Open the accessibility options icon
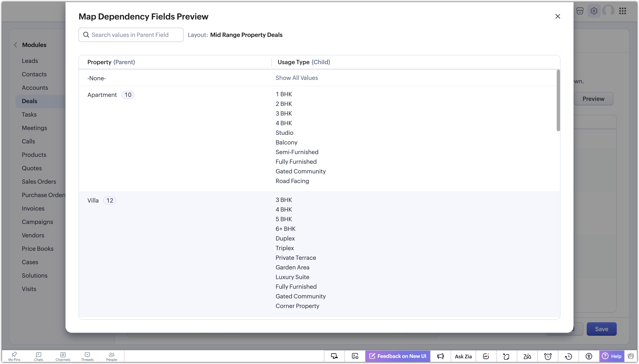Image resolution: width=639 pixels, height=364 pixels. [589, 356]
